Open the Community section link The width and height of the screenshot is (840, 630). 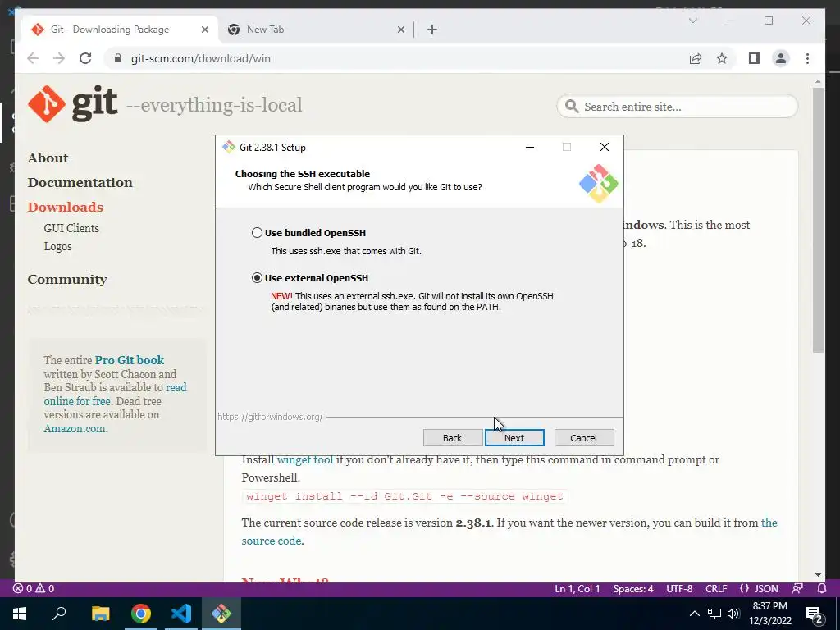[67, 280]
